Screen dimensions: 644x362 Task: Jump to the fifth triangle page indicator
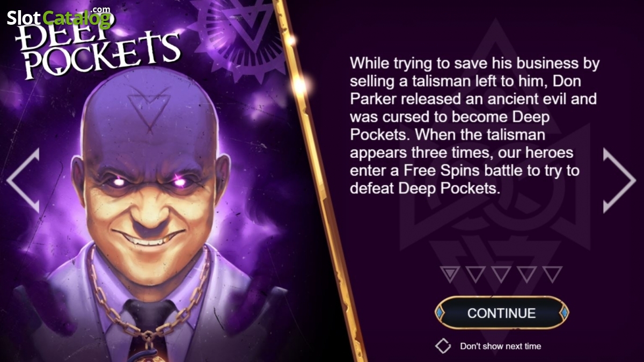(x=553, y=274)
